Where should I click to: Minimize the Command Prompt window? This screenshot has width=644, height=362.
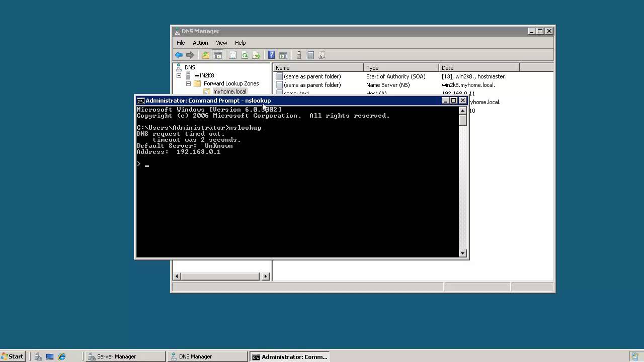click(445, 101)
